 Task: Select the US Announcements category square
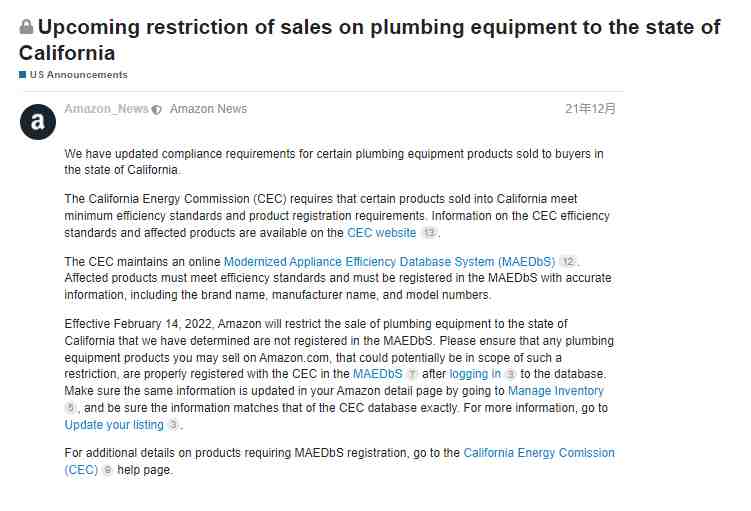[22, 75]
